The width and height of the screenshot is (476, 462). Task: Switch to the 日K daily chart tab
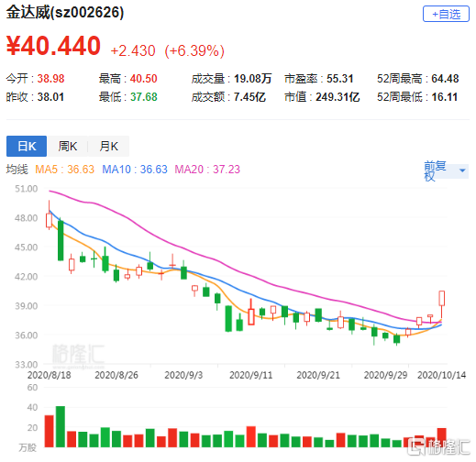point(27,146)
